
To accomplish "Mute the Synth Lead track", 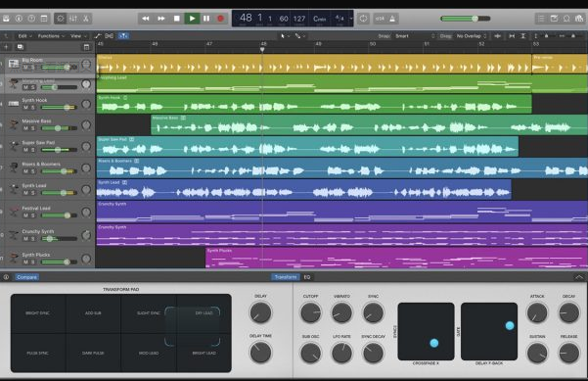I will (25, 193).
